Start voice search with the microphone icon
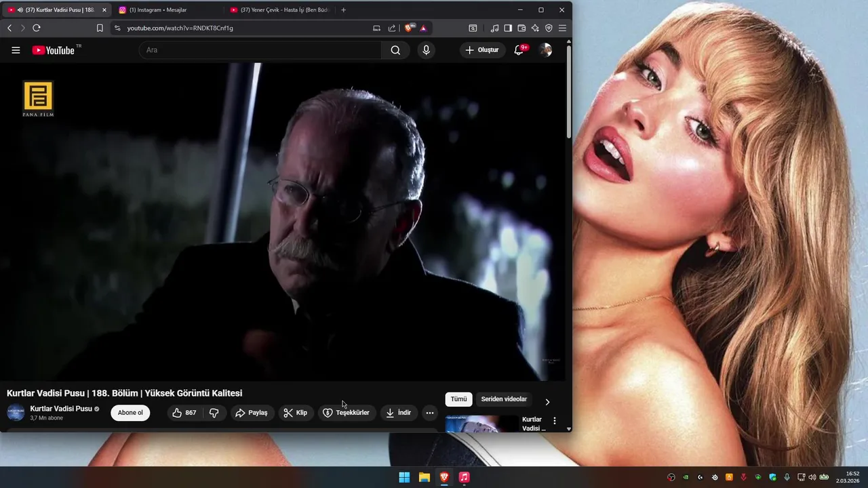Viewport: 868px width, 488px height. point(426,50)
